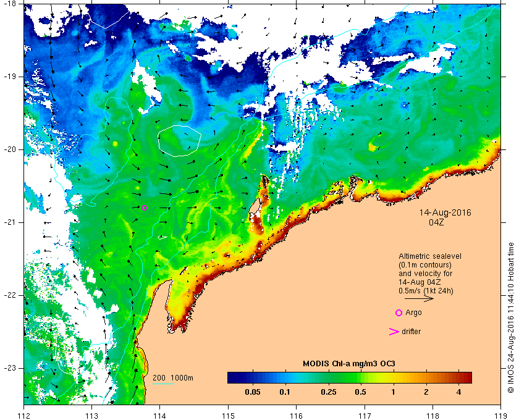
Task: Click the 'Altimetric sealevel' legend text
Action: 430,256
